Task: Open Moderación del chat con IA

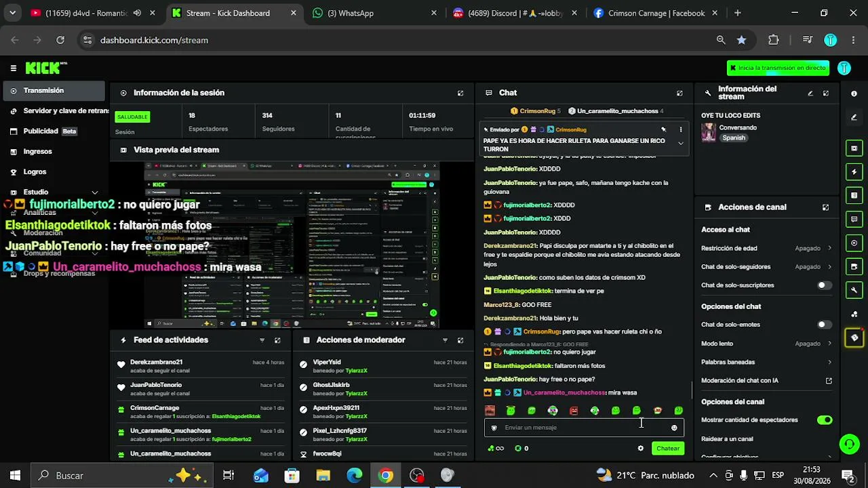Action: 766,381
